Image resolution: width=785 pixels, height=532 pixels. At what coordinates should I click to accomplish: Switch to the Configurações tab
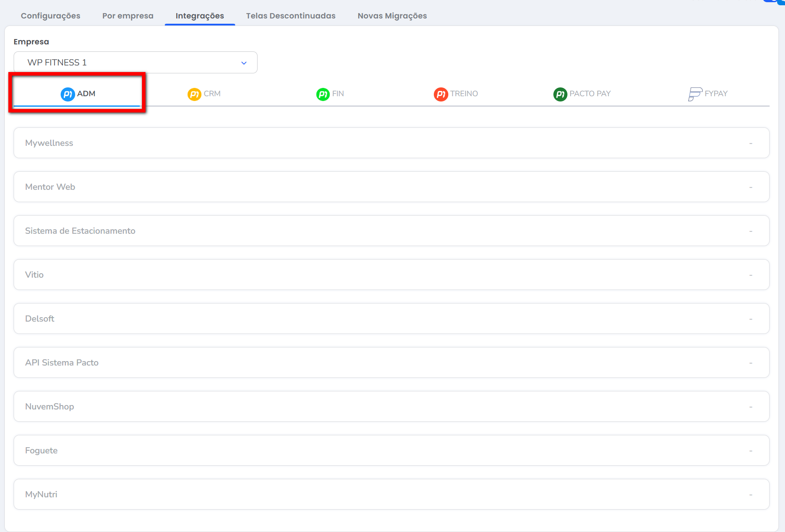point(51,16)
